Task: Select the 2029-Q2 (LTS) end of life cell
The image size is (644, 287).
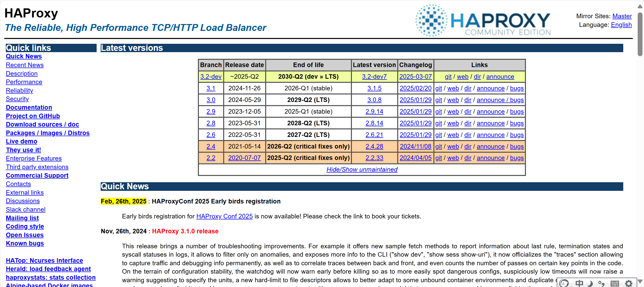Action: pos(308,100)
